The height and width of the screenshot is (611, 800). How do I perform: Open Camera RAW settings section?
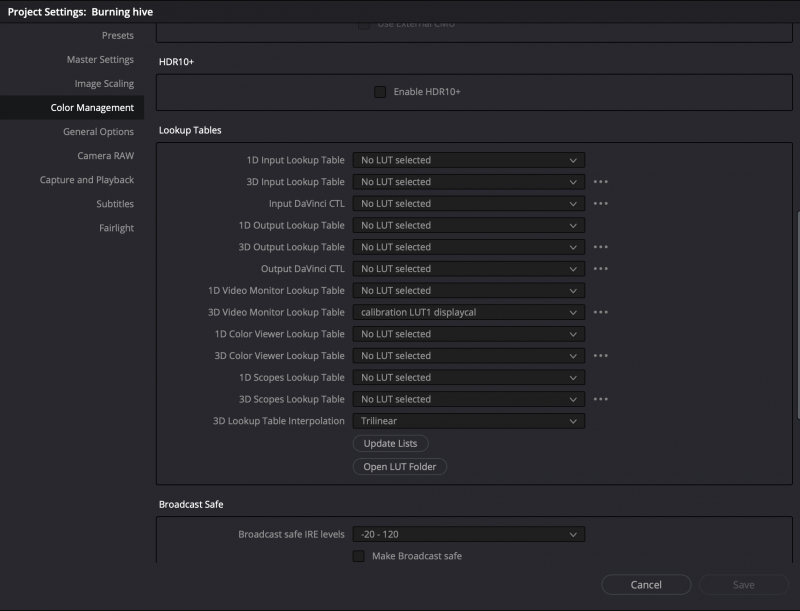[x=105, y=156]
